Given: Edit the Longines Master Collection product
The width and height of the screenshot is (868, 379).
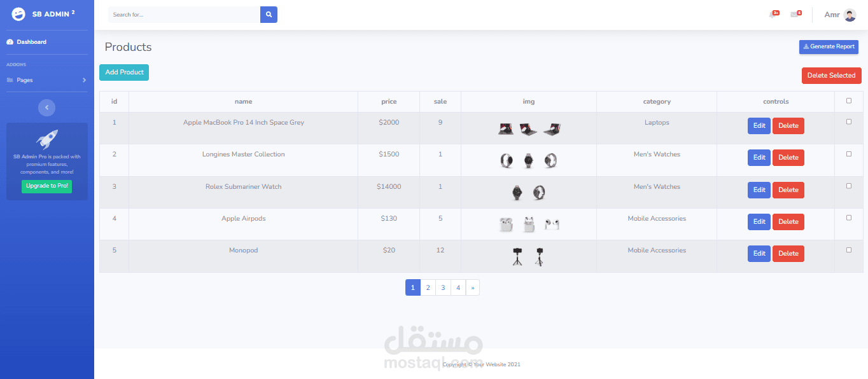Looking at the screenshot, I should (x=759, y=158).
